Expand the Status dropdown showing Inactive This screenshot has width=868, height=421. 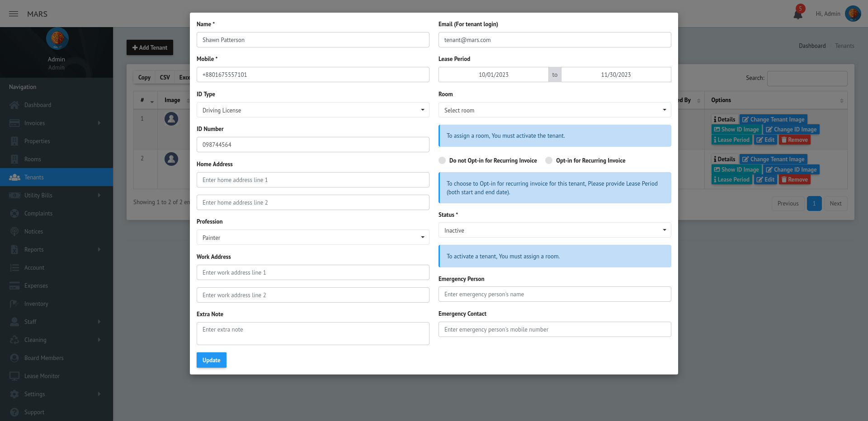pyautogui.click(x=555, y=230)
